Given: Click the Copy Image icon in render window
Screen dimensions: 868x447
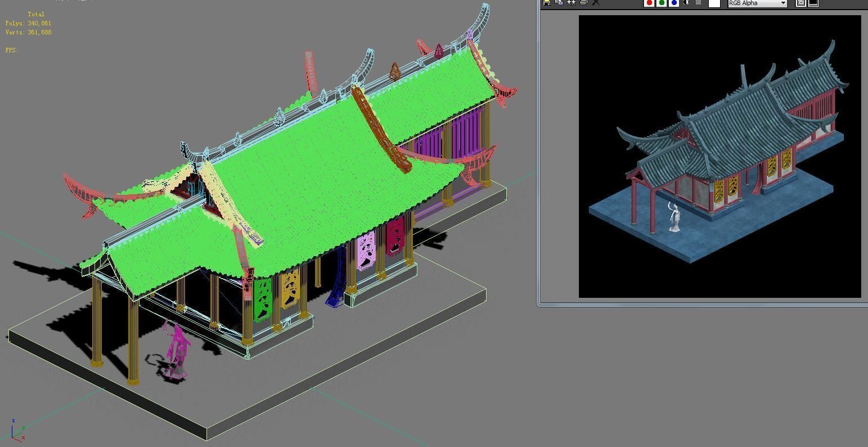Looking at the screenshot, I should click(x=559, y=2).
